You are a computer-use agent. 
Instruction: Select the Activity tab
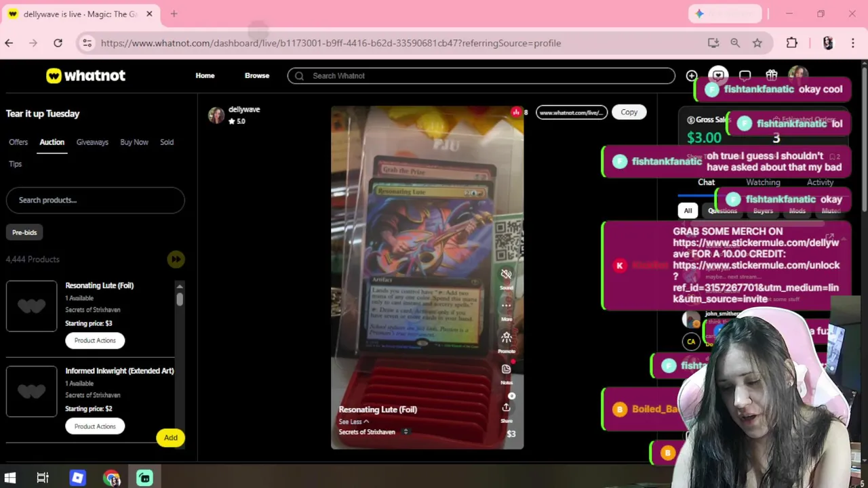click(x=820, y=182)
